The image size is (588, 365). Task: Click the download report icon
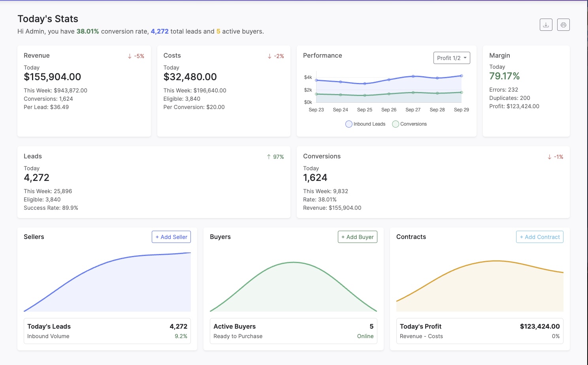coord(546,24)
